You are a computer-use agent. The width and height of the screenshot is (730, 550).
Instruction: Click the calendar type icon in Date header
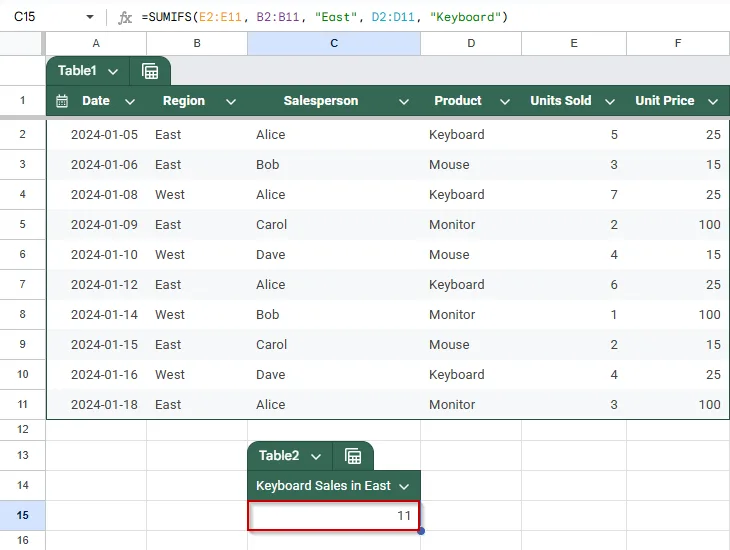pyautogui.click(x=62, y=101)
